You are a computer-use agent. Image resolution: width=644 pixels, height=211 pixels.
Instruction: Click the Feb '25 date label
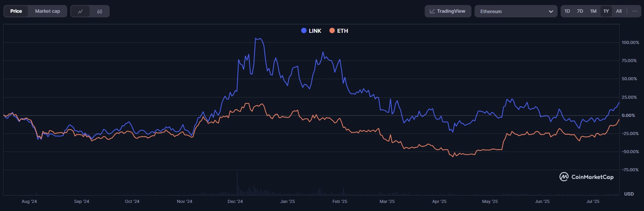point(340,201)
